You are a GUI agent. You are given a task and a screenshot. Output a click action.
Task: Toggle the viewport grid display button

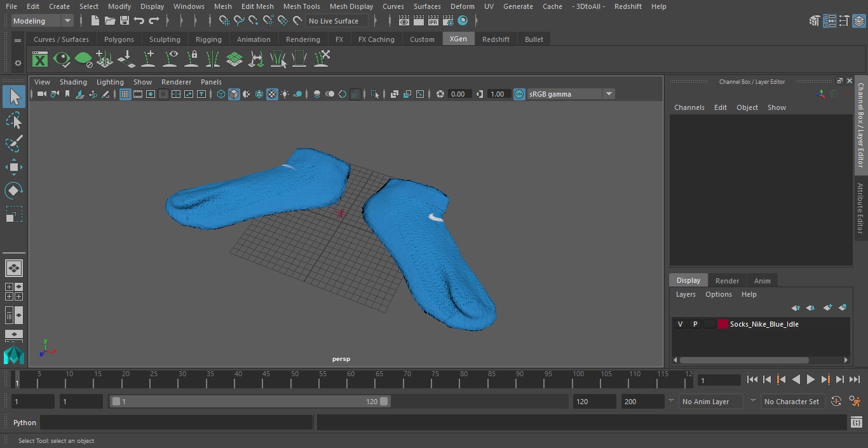coord(125,94)
